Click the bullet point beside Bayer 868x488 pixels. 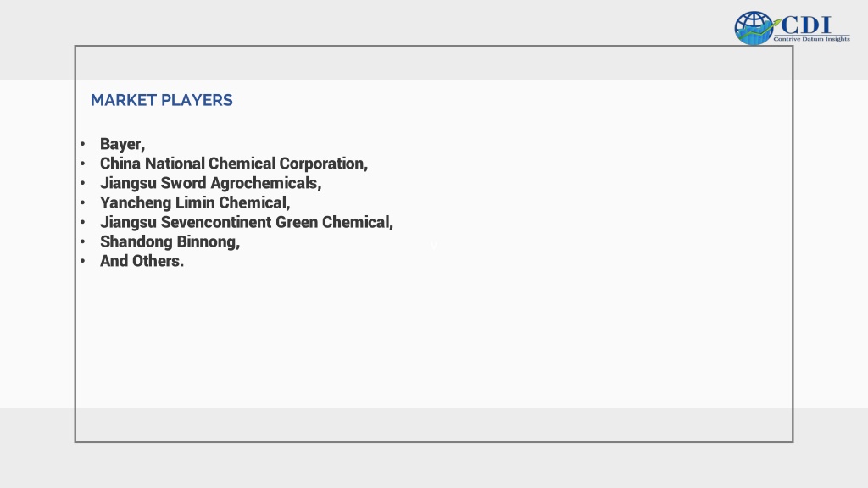coord(82,144)
